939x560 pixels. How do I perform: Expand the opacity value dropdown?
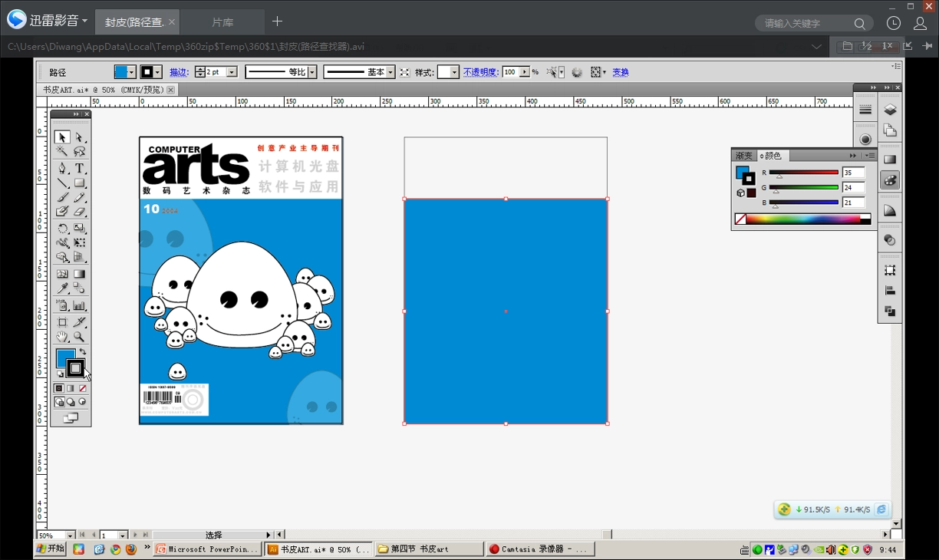(525, 72)
